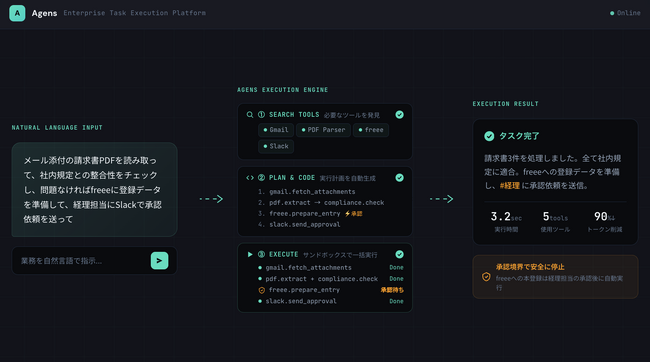Image resolution: width=650 pixels, height=363 pixels.
Task: Click the #経理 channel link
Action: (509, 186)
